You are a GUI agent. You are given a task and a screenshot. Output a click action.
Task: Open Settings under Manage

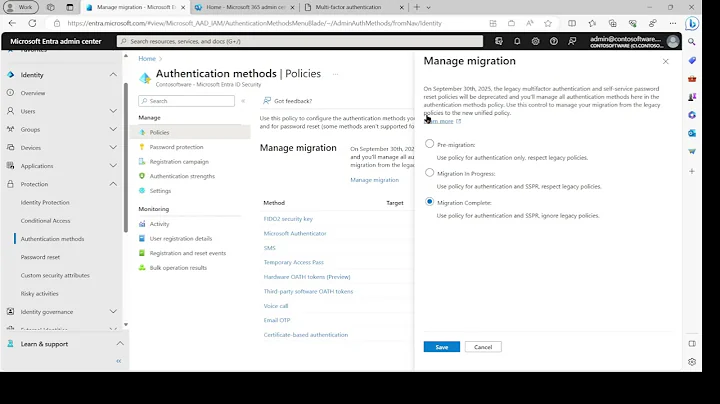pos(160,191)
